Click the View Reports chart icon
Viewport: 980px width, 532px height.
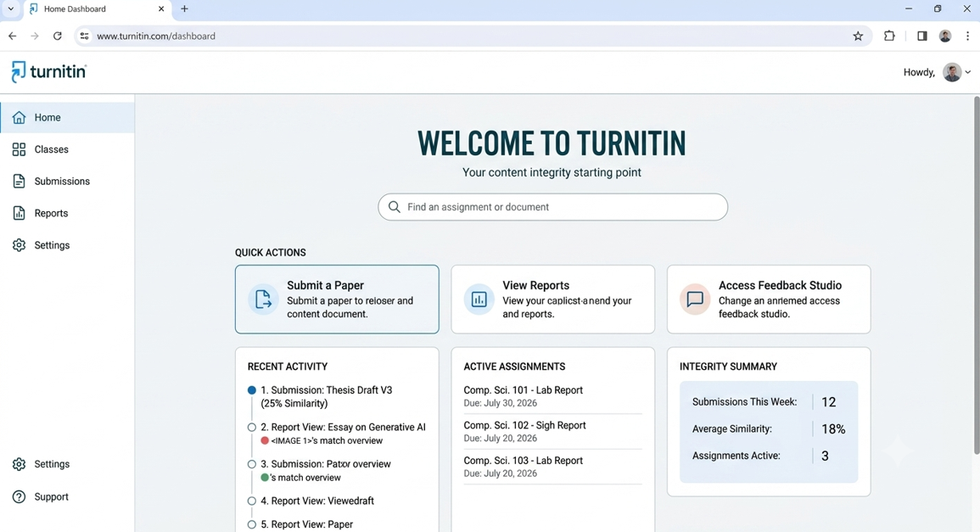point(479,299)
